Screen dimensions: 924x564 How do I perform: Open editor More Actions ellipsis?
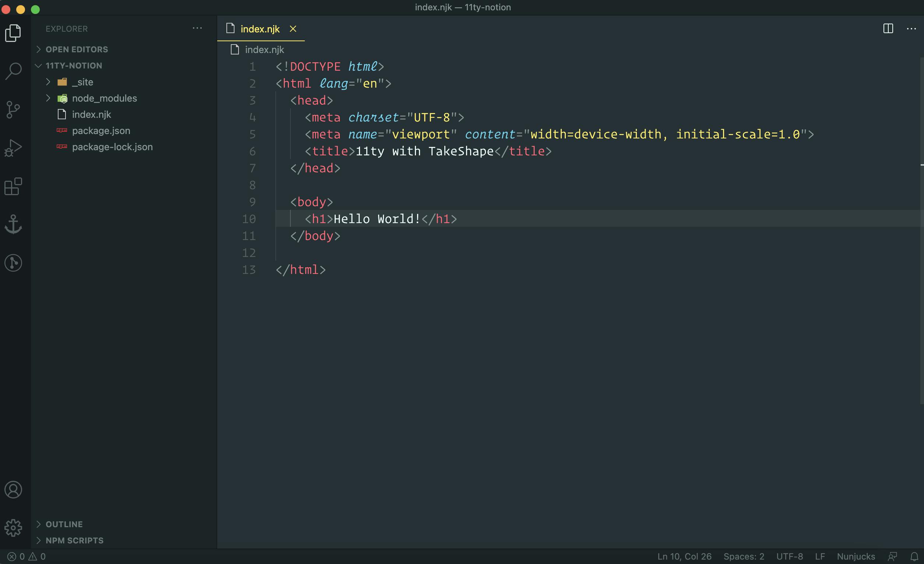coord(911,28)
